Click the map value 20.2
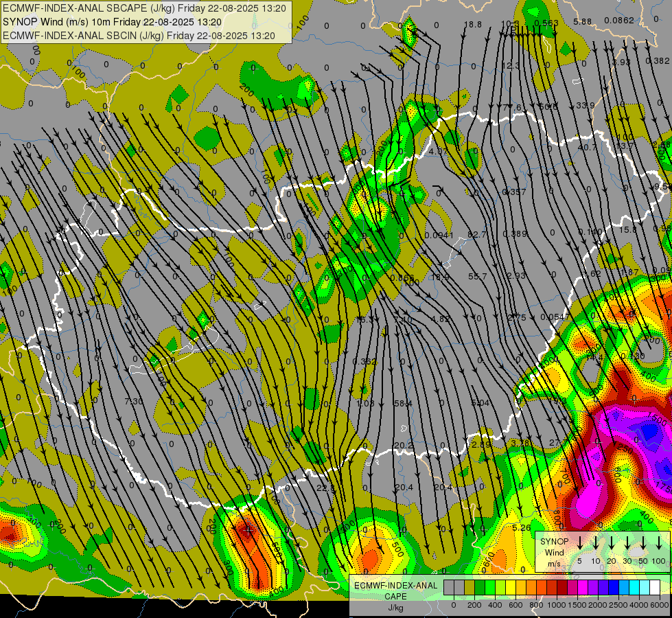The width and height of the screenshot is (672, 618). (404, 446)
